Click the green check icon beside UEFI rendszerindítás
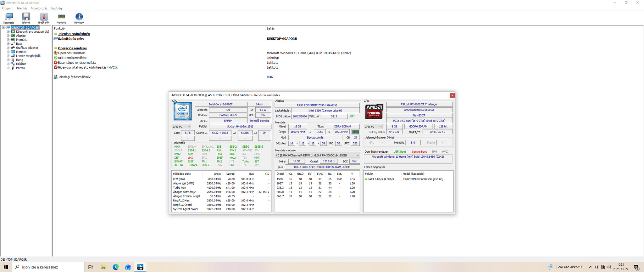This screenshot has height=272, width=644. click(x=56, y=58)
